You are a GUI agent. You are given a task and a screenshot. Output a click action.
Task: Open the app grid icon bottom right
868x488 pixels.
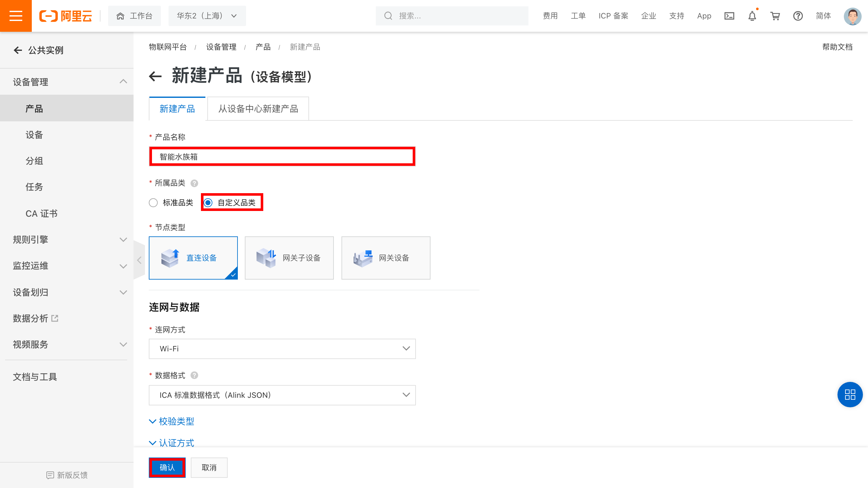click(850, 394)
